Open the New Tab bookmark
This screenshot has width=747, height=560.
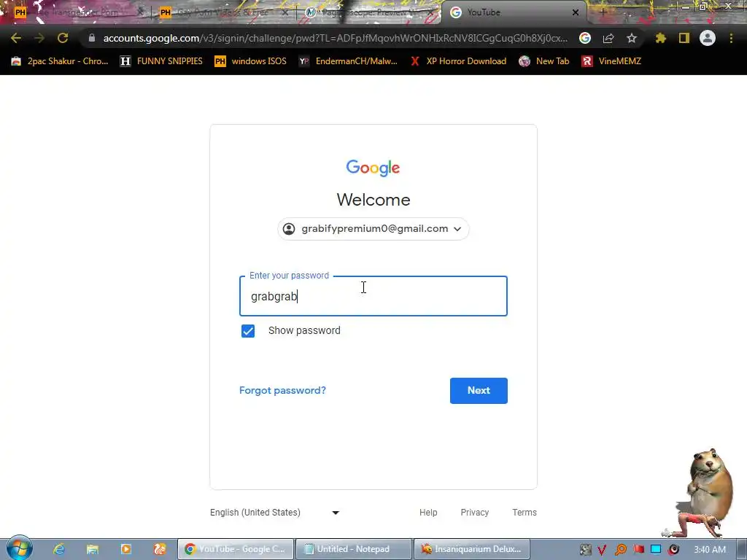coord(544,61)
